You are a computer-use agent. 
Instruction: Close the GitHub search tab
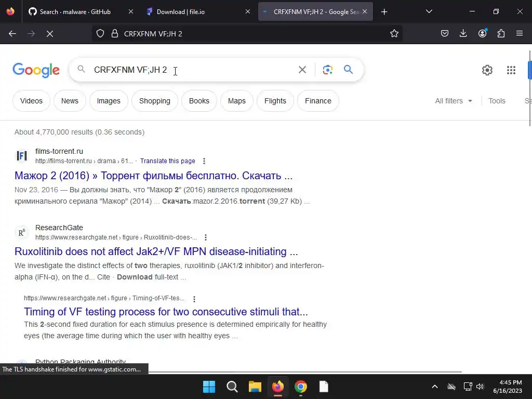point(131,12)
